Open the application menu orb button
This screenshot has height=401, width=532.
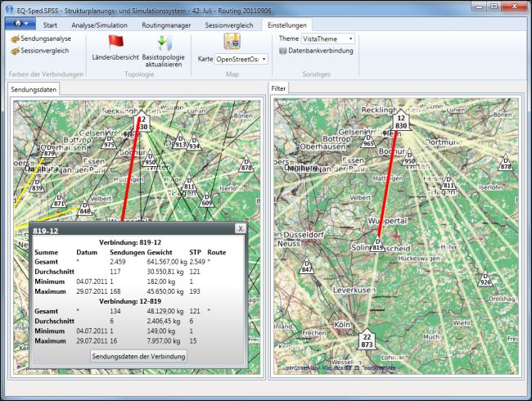coord(20,24)
